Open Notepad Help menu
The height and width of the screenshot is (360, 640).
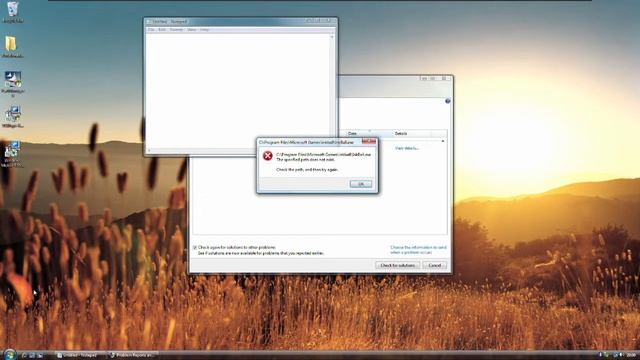[204, 30]
